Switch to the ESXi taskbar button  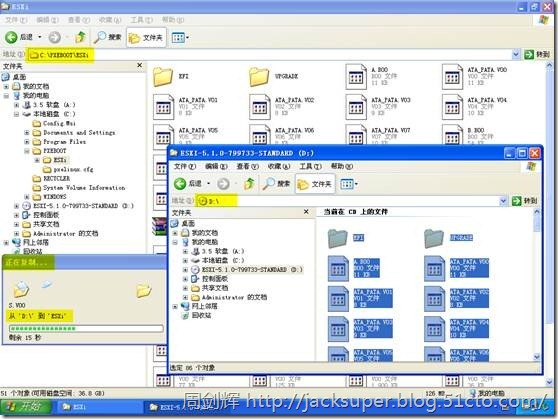pos(100,407)
